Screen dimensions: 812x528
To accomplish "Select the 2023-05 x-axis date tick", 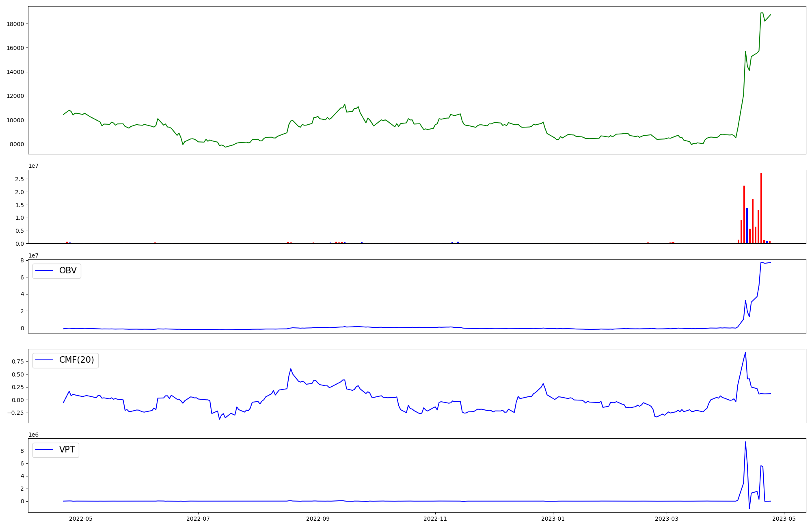I will [784, 519].
